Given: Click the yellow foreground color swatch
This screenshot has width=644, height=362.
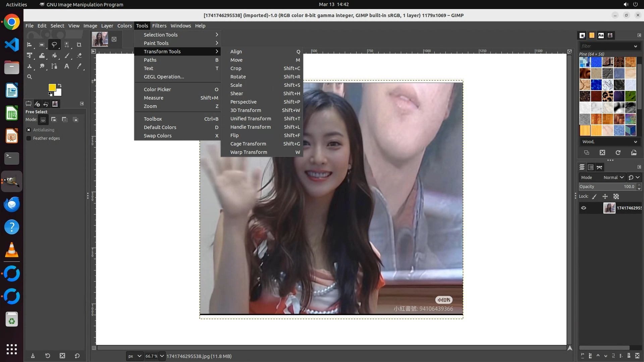Looking at the screenshot, I should coord(52,87).
